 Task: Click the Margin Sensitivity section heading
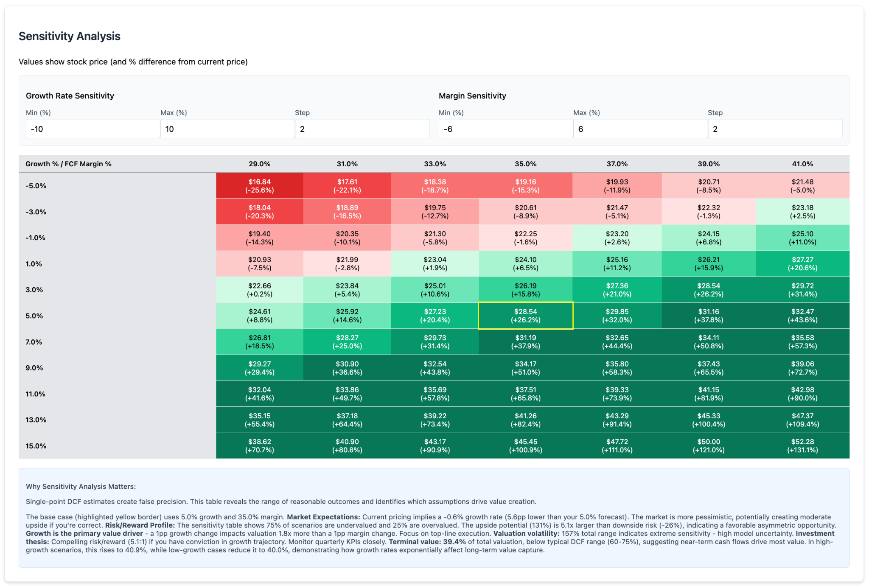tap(472, 96)
